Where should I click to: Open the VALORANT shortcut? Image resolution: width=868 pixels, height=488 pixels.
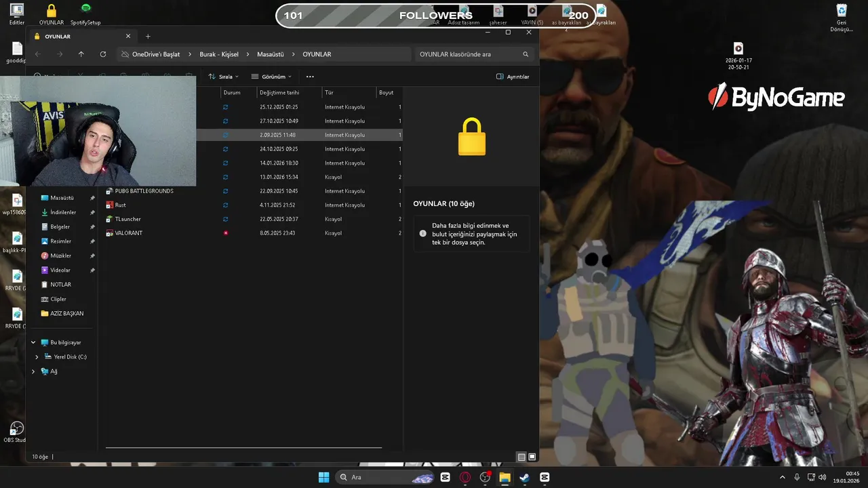pos(123,233)
